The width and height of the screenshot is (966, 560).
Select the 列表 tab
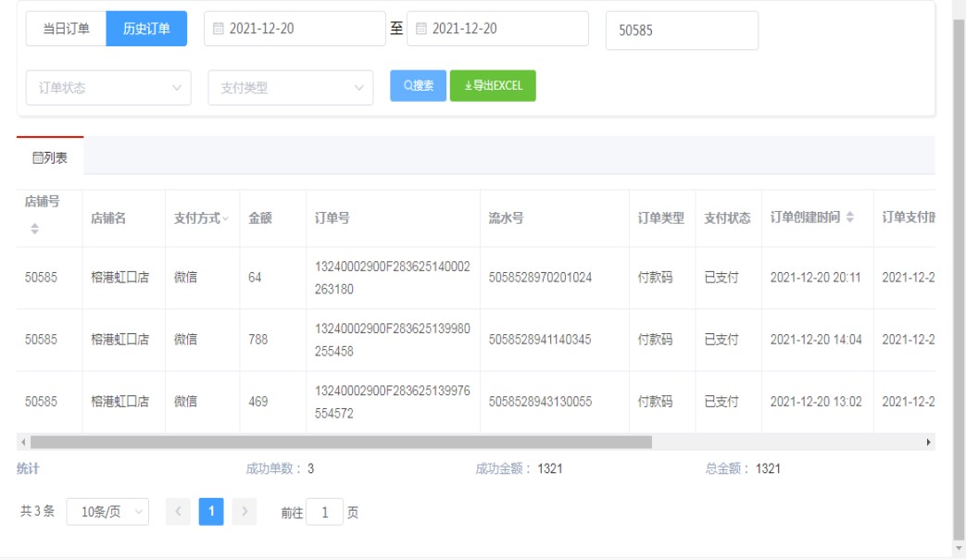click(x=50, y=157)
